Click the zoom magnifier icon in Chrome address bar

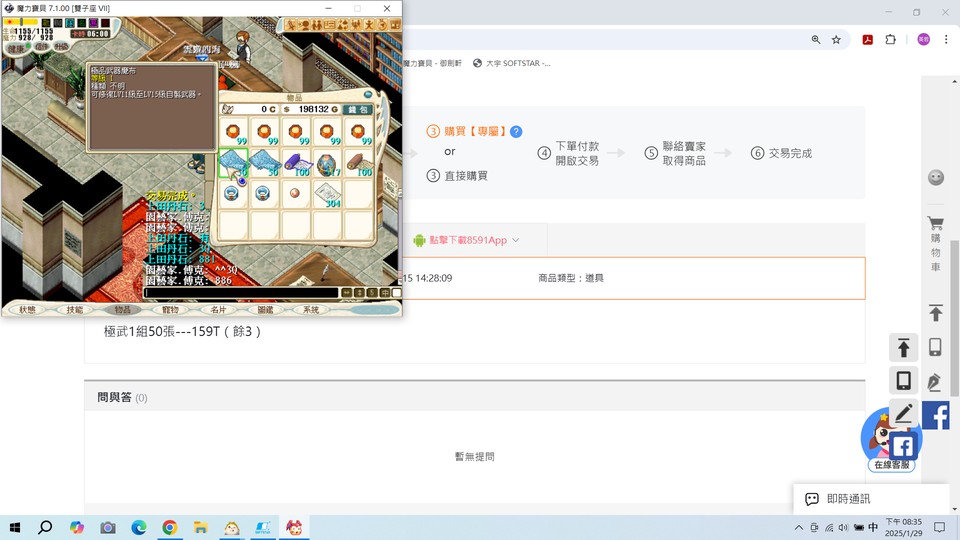tap(816, 39)
